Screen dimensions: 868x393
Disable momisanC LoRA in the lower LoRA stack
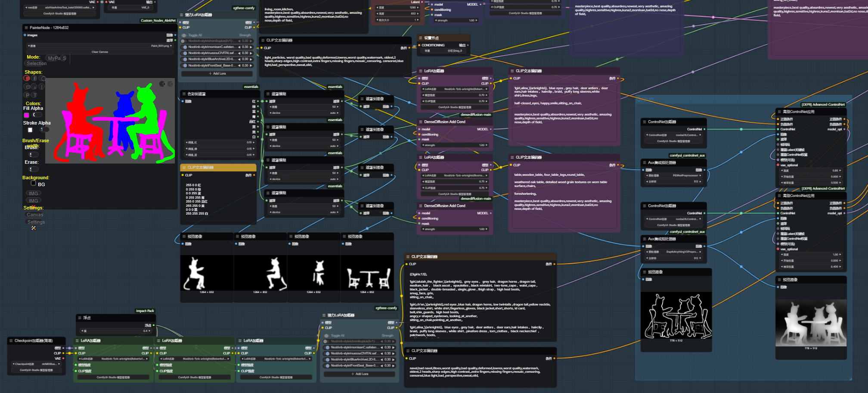coord(327,347)
